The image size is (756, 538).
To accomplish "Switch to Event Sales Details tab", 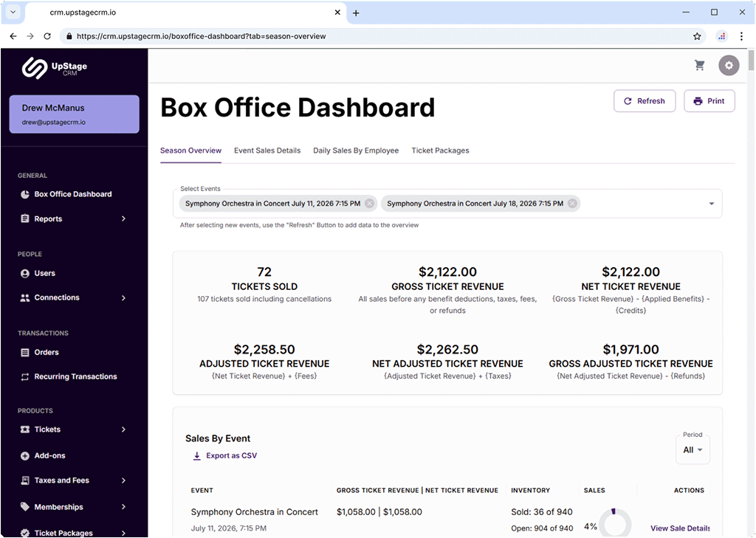I will click(x=267, y=151).
